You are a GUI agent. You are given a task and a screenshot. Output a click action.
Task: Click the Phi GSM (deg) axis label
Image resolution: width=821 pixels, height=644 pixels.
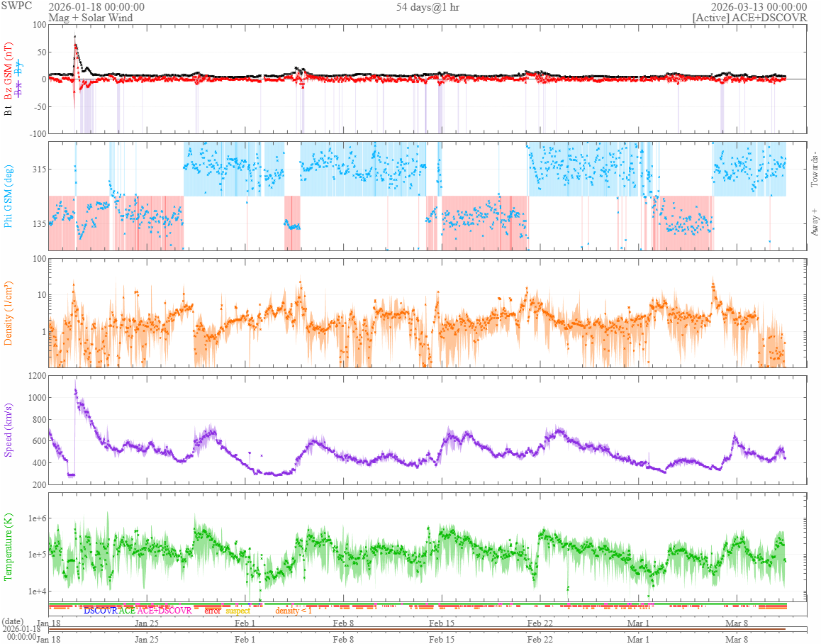[9, 196]
